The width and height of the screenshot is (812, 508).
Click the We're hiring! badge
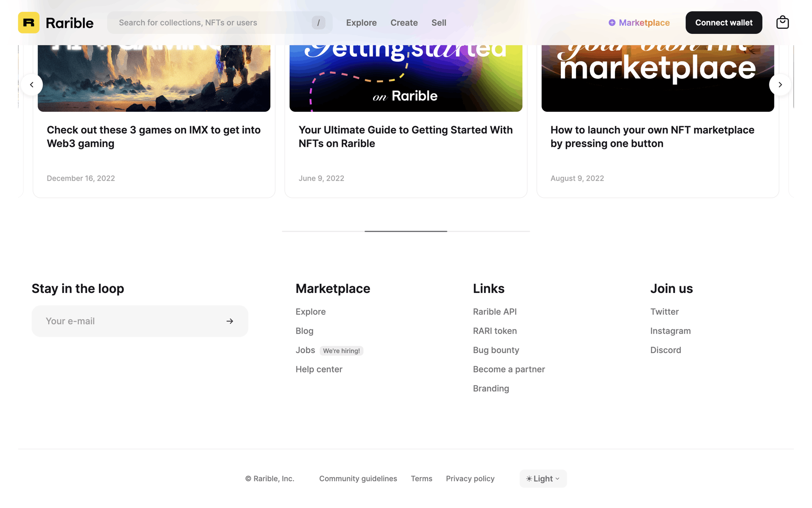[x=341, y=351]
